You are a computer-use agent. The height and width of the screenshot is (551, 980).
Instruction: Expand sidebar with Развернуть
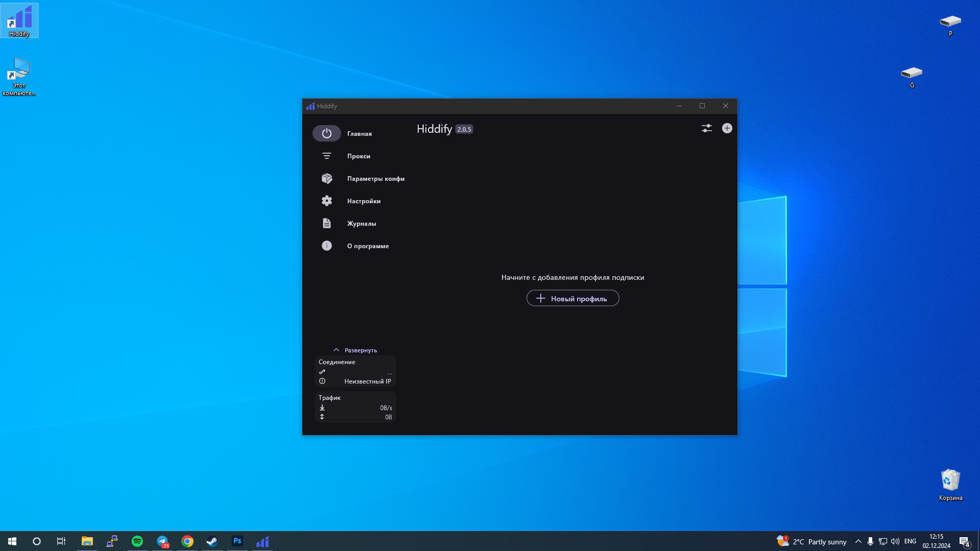[x=355, y=350]
